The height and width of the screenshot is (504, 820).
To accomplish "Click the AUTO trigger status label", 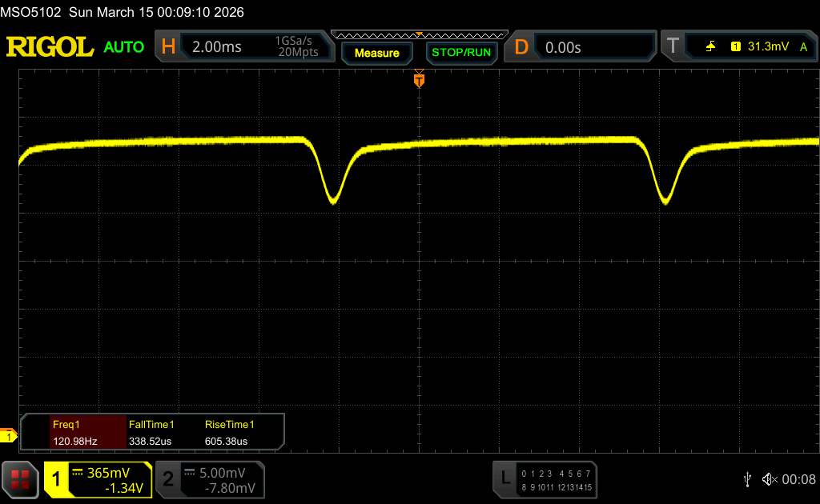I will [124, 47].
